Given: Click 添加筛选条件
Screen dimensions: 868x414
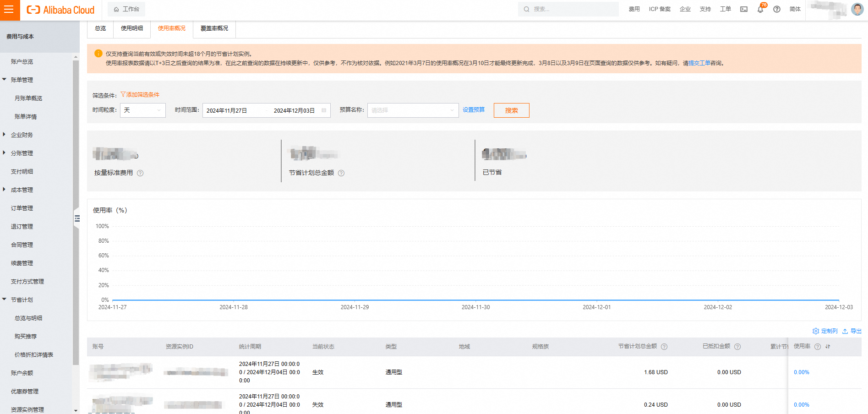Looking at the screenshot, I should [140, 95].
